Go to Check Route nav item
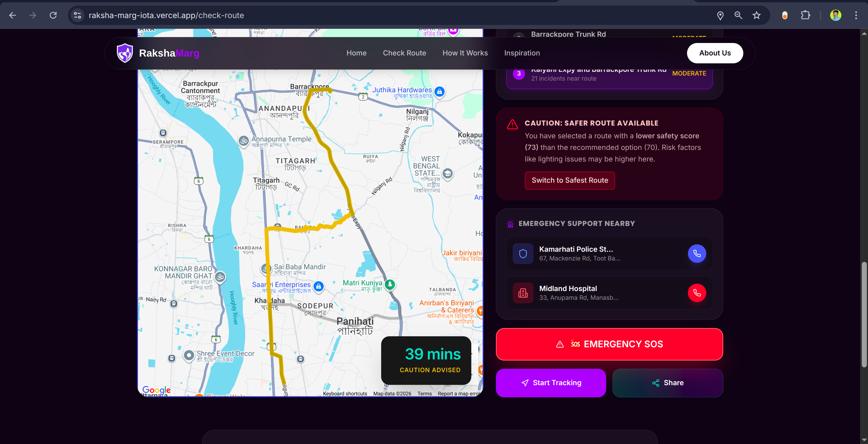The image size is (868, 444). point(404,53)
